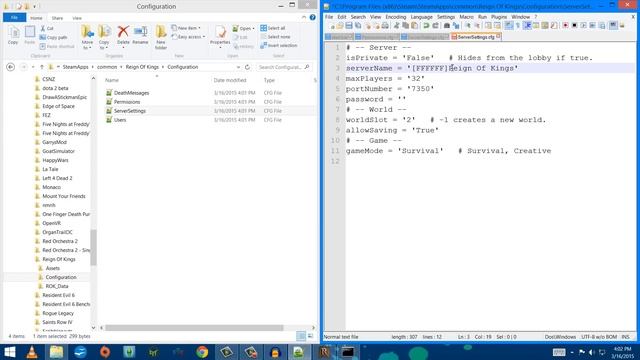The image size is (640, 360).
Task: Click Notepad++ Start recording macro red icon
Action: [565, 26]
